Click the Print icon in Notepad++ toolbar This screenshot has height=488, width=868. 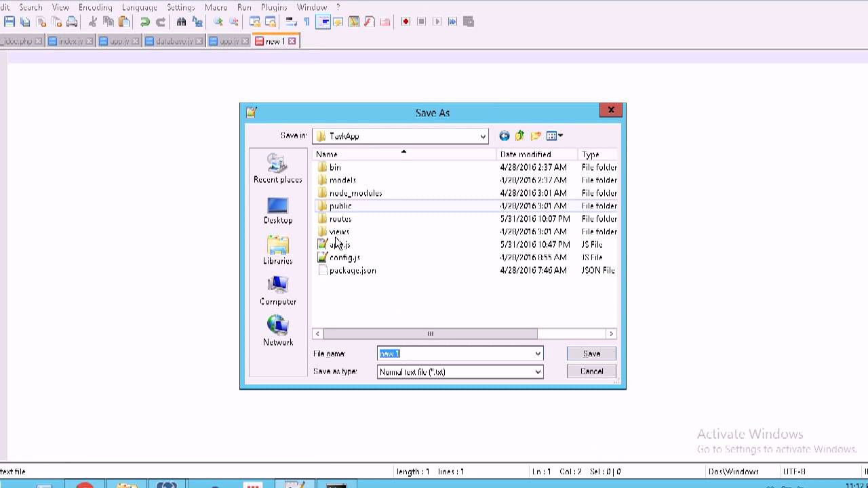[72, 22]
